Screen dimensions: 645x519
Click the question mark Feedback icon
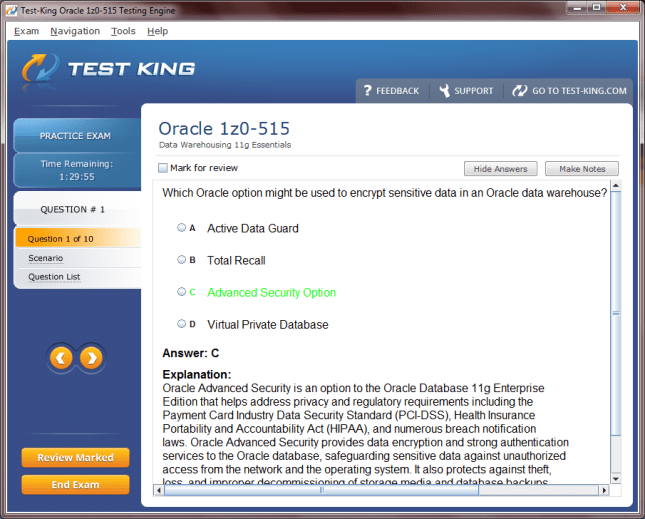[367, 90]
